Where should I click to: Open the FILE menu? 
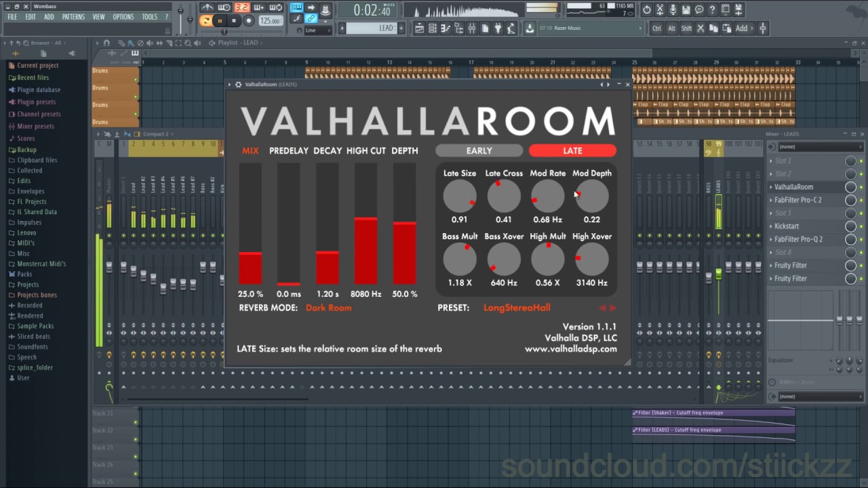point(12,17)
